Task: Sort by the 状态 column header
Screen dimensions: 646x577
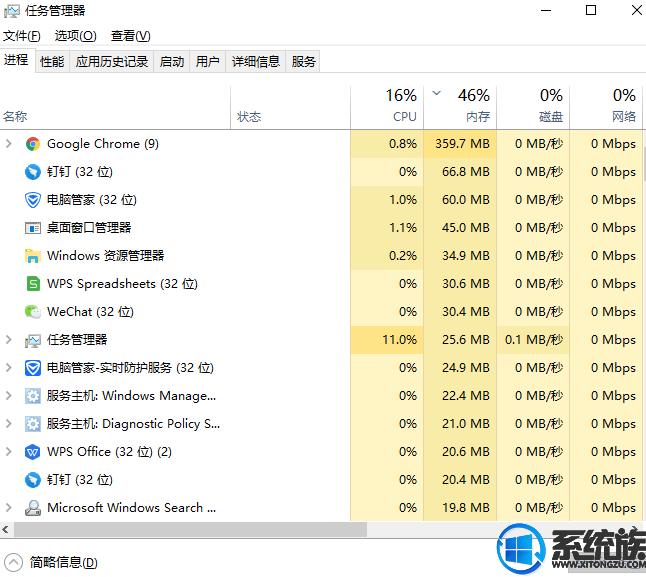Action: tap(290, 108)
